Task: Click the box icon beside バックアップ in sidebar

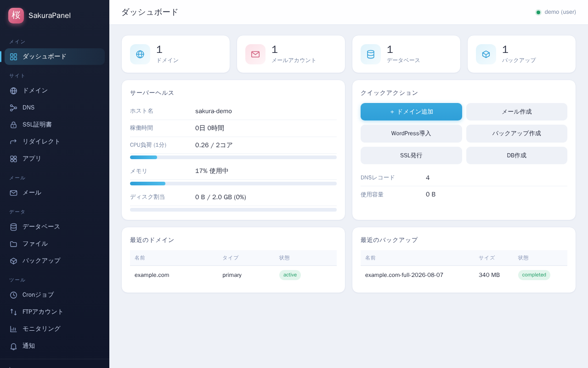Action: (13, 261)
